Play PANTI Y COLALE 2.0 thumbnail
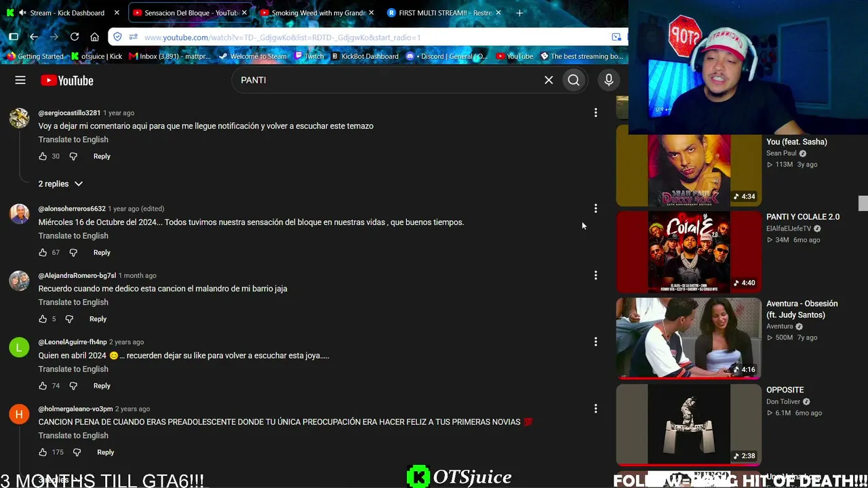 click(x=688, y=251)
